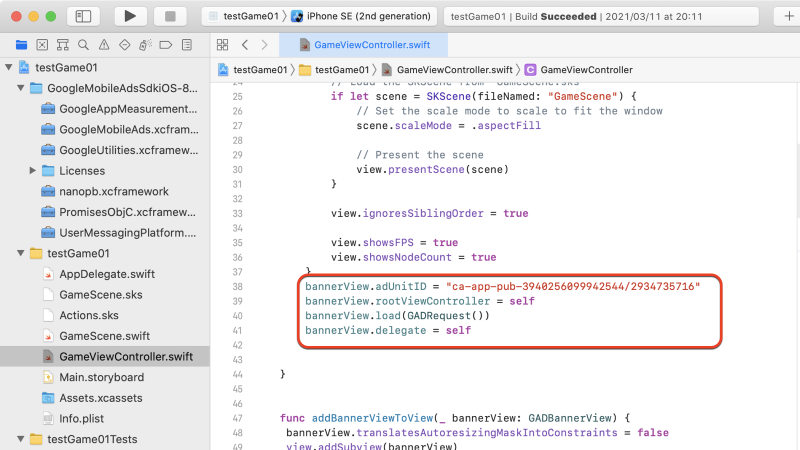The image size is (800, 450).
Task: Open AppDelegate.swift file
Action: click(x=107, y=274)
